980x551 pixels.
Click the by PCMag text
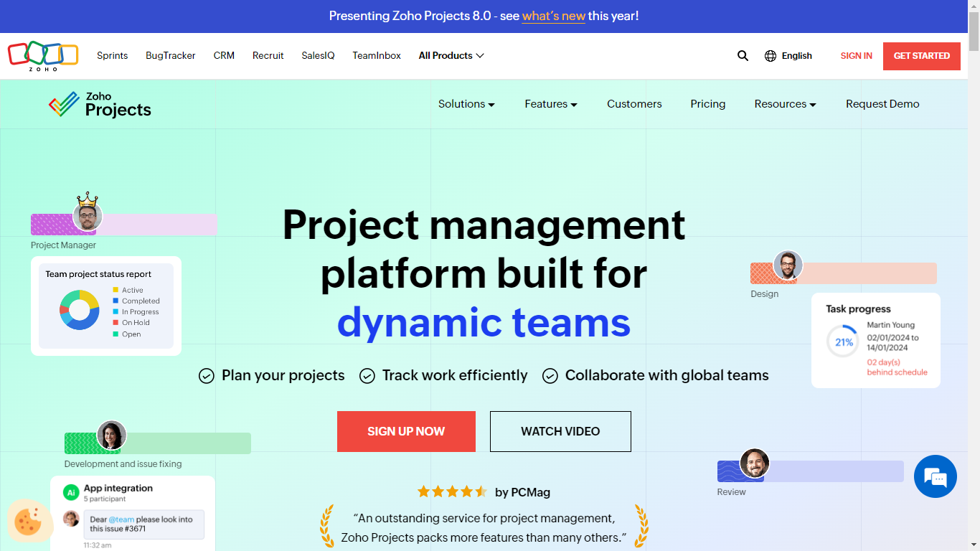[523, 492]
